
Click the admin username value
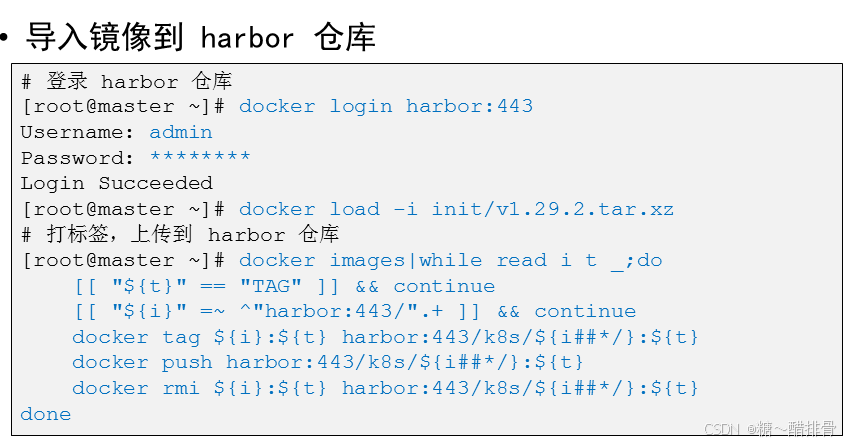[x=181, y=132]
